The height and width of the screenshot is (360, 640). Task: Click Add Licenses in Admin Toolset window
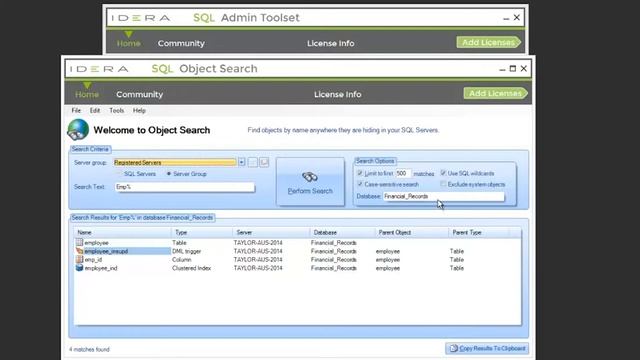pyautogui.click(x=489, y=42)
